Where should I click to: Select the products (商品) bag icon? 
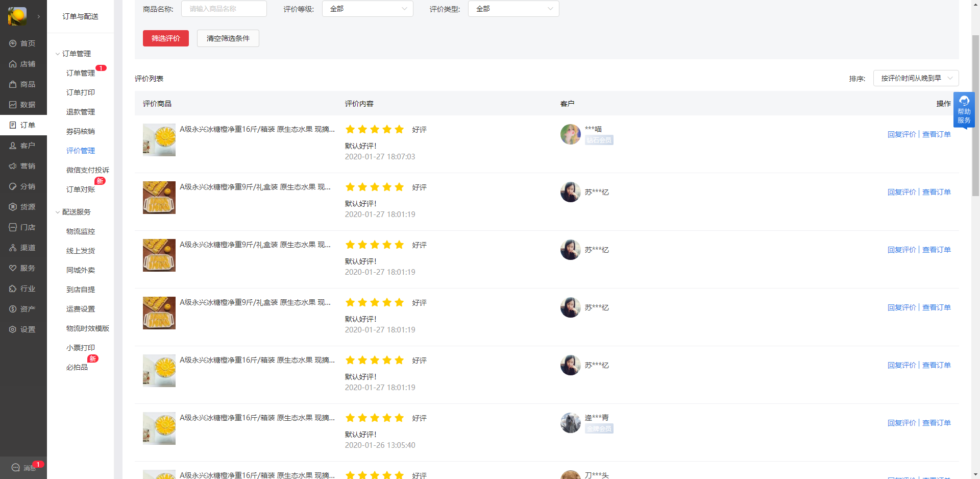click(x=13, y=84)
